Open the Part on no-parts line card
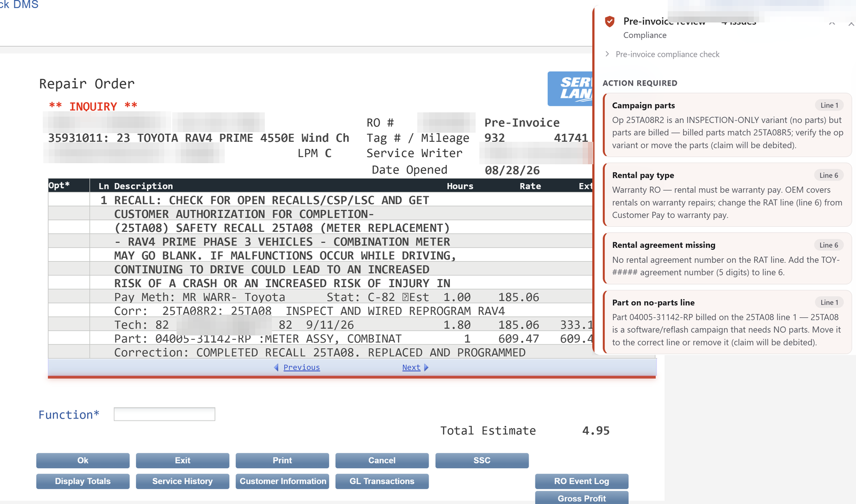The width and height of the screenshot is (856, 504). 727,322
